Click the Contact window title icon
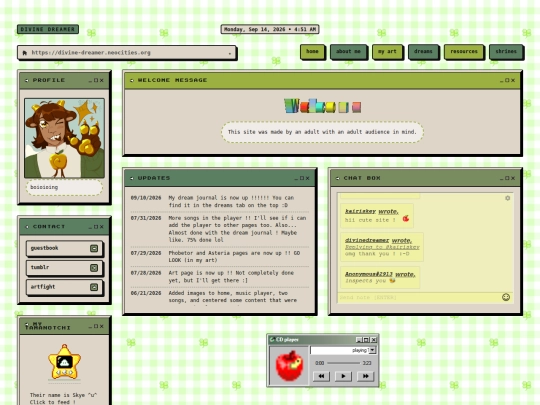The height and width of the screenshot is (405, 540). (x=27, y=227)
